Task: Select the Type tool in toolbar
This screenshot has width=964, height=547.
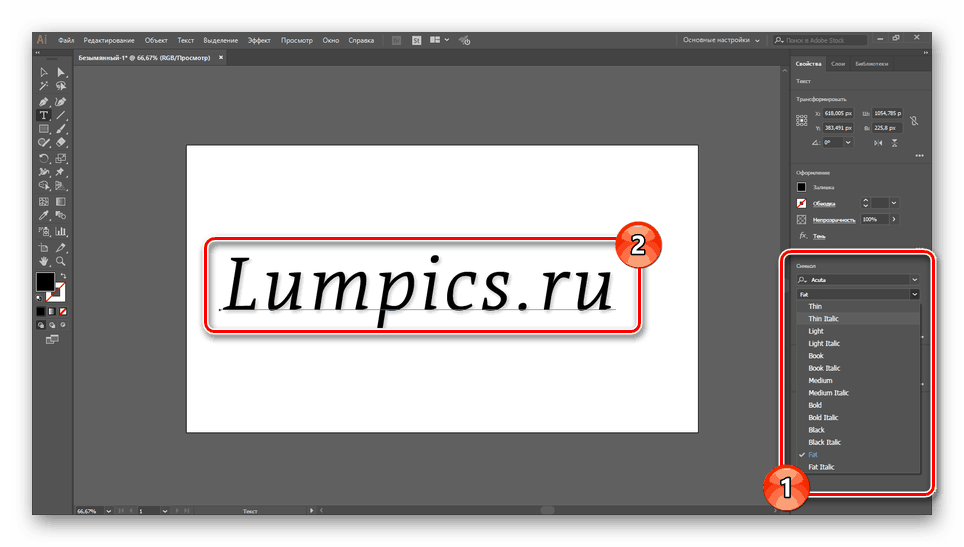Action: pos(44,115)
